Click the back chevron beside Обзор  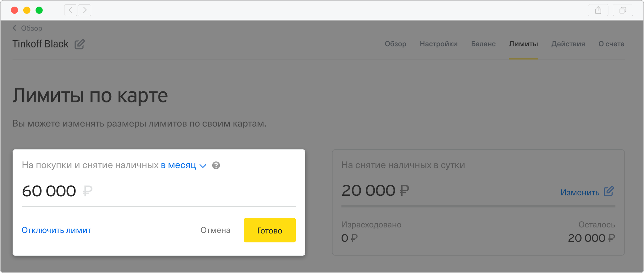pos(14,28)
